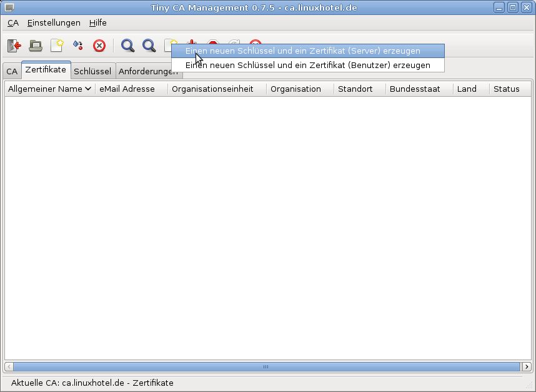This screenshot has width=536, height=392.
Task: Open the Hilfe menu
Action: [x=98, y=23]
